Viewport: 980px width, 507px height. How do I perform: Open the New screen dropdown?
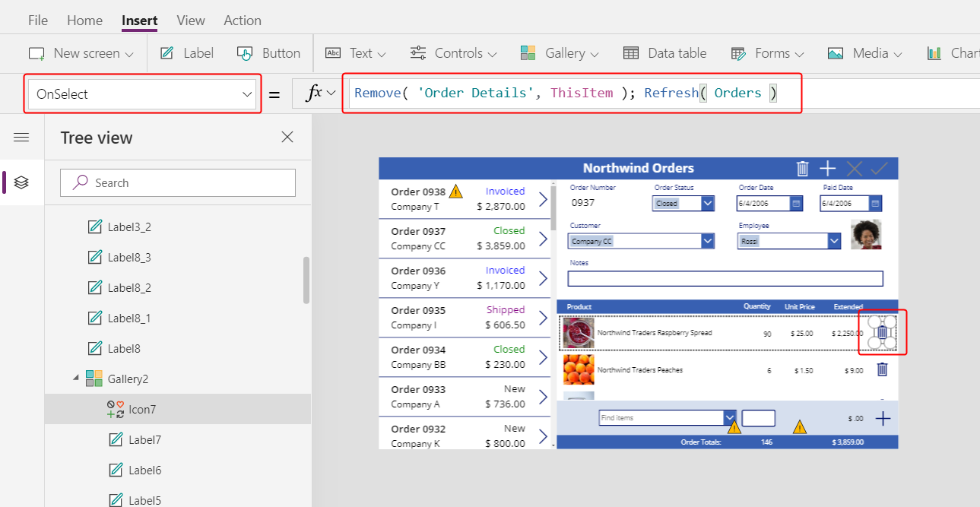click(x=81, y=53)
